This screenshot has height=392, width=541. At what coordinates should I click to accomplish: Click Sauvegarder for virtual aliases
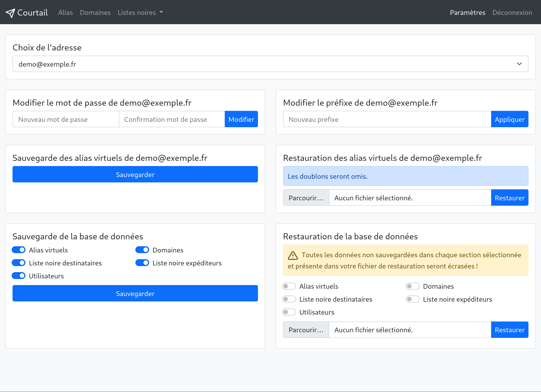[x=135, y=174]
